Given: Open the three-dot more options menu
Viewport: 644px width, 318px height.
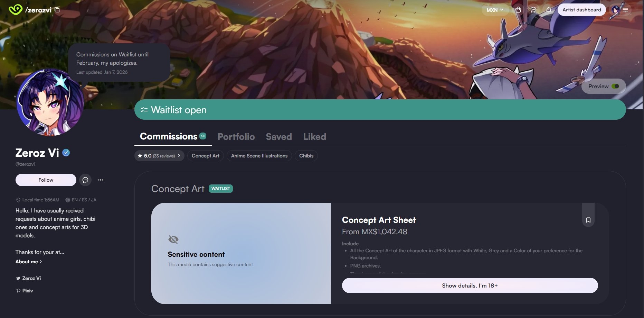Looking at the screenshot, I should (x=101, y=180).
